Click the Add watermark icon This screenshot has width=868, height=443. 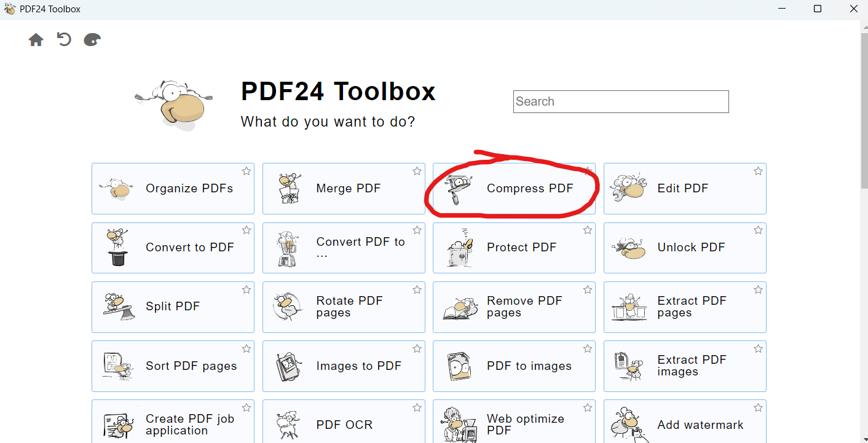click(x=629, y=424)
